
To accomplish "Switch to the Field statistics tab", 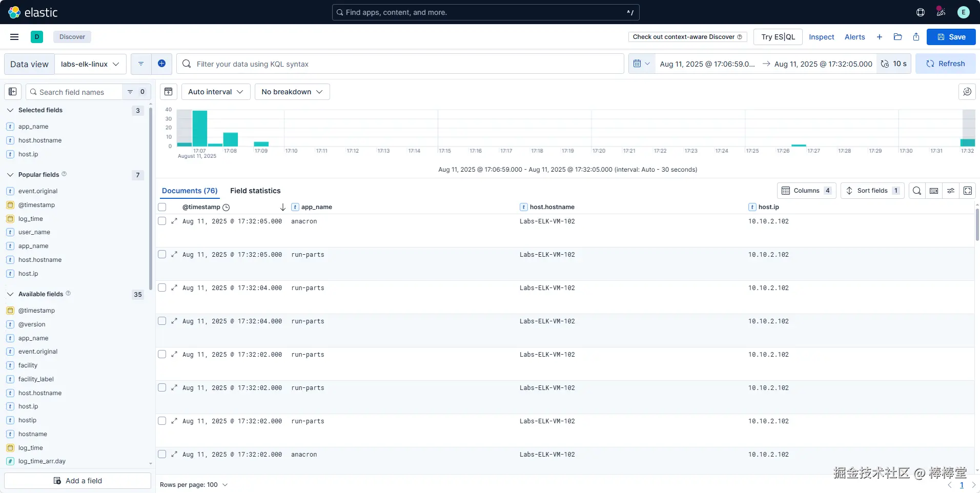I will pyautogui.click(x=255, y=191).
